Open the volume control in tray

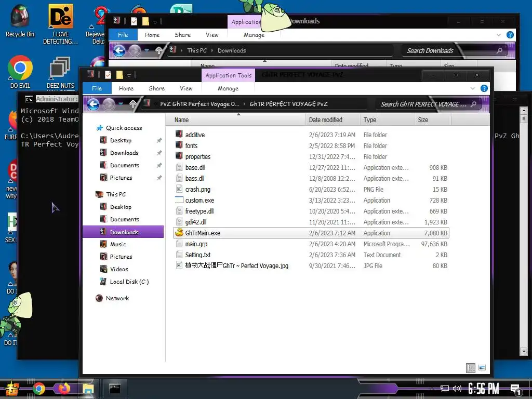pos(457,389)
